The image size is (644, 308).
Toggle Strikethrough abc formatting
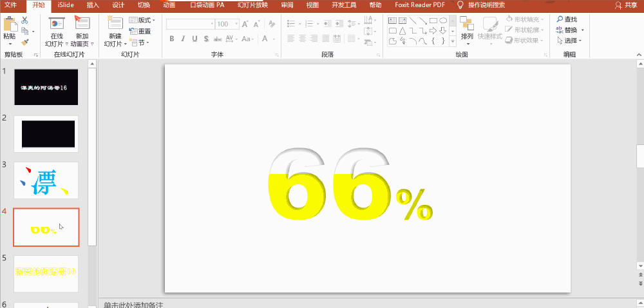pos(218,39)
